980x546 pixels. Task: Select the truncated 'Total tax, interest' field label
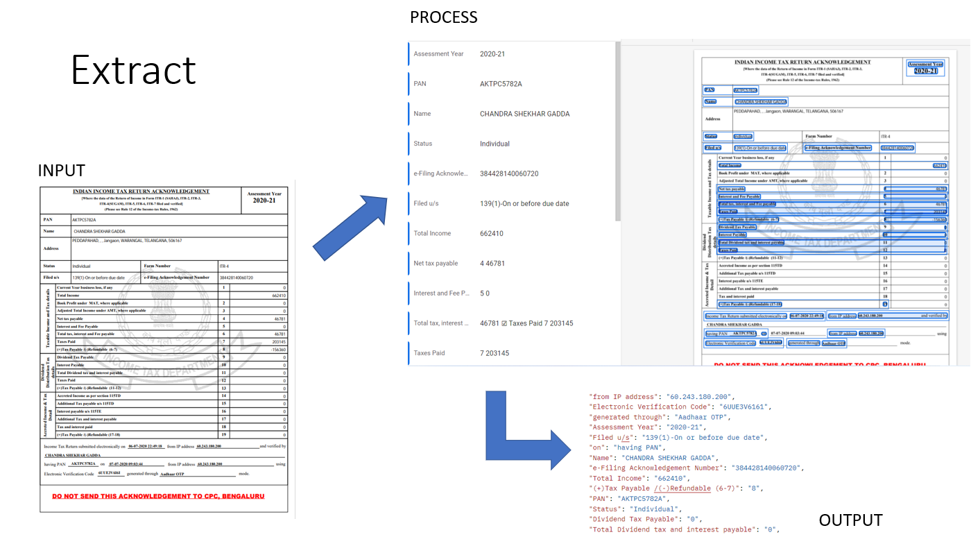(441, 323)
